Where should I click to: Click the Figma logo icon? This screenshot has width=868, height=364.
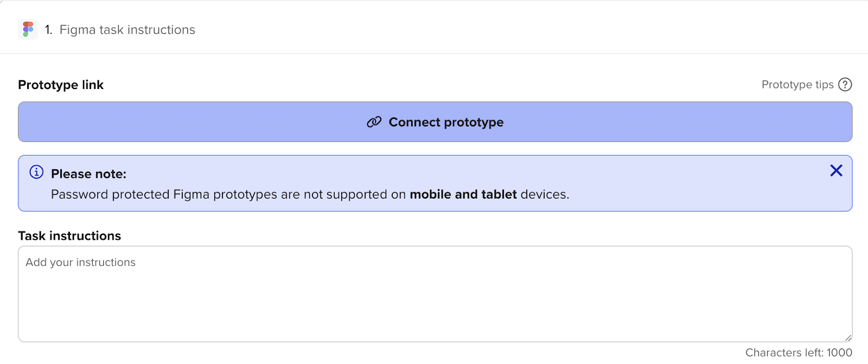[x=28, y=29]
